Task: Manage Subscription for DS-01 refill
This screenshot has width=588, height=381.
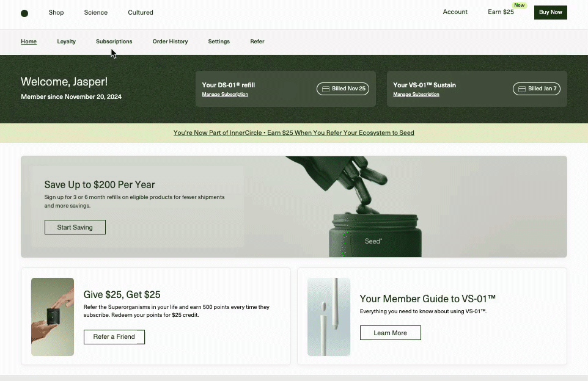Action: pyautogui.click(x=225, y=95)
